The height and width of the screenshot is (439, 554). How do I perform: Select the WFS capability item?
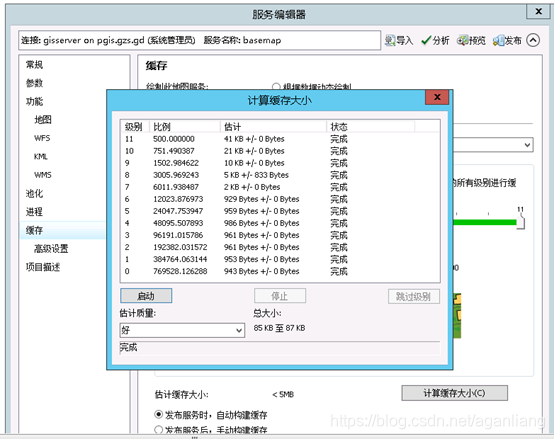(42, 138)
